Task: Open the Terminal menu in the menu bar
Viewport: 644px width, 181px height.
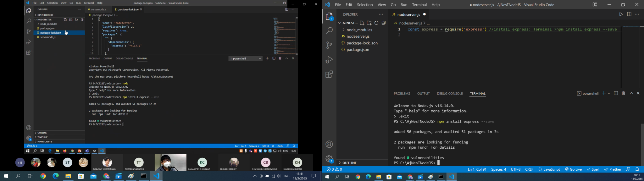Action: pyautogui.click(x=419, y=5)
